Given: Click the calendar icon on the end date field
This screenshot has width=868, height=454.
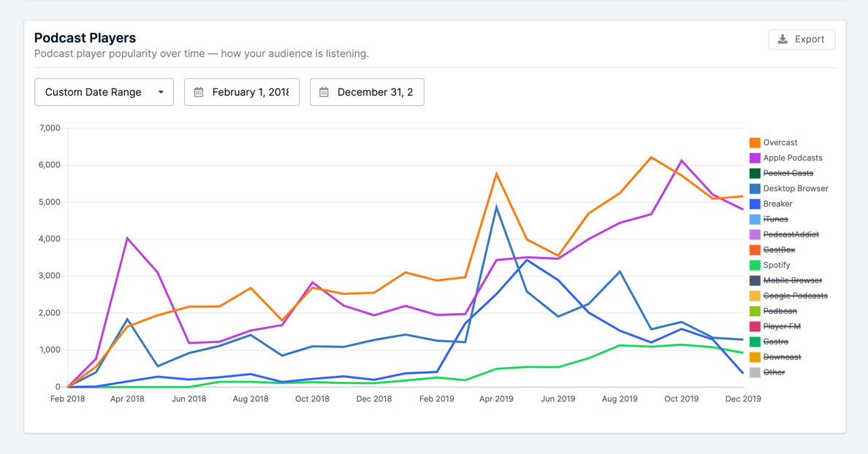Looking at the screenshot, I should 324,92.
